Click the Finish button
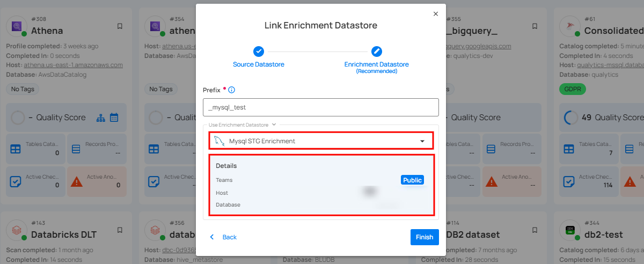This screenshot has width=644, height=264. tap(425, 237)
